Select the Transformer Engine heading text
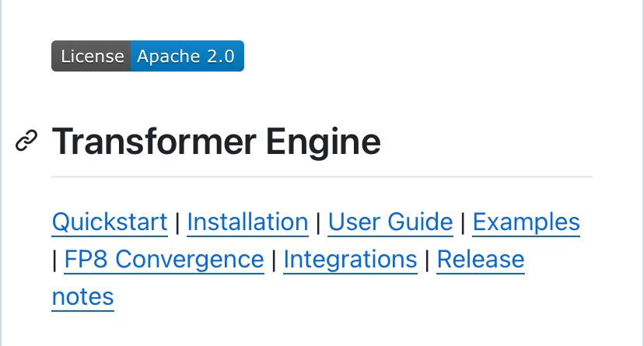644x346 pixels. pos(216,142)
